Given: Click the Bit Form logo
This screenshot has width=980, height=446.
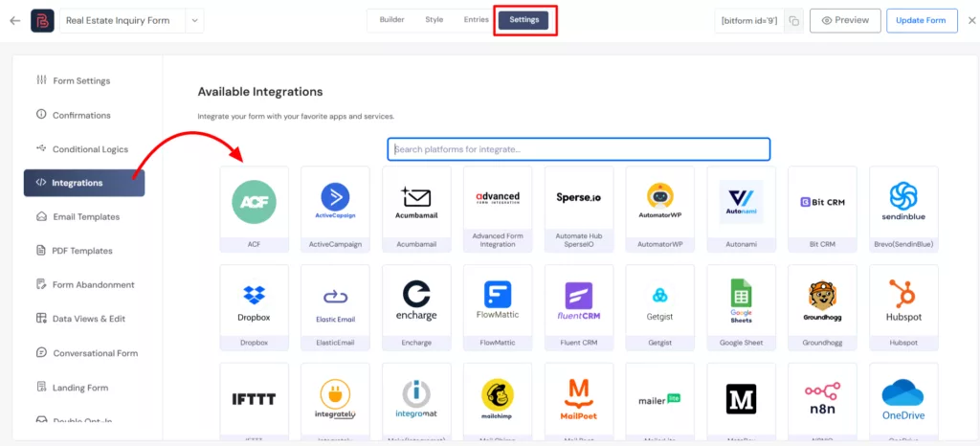Looking at the screenshot, I should (x=42, y=21).
